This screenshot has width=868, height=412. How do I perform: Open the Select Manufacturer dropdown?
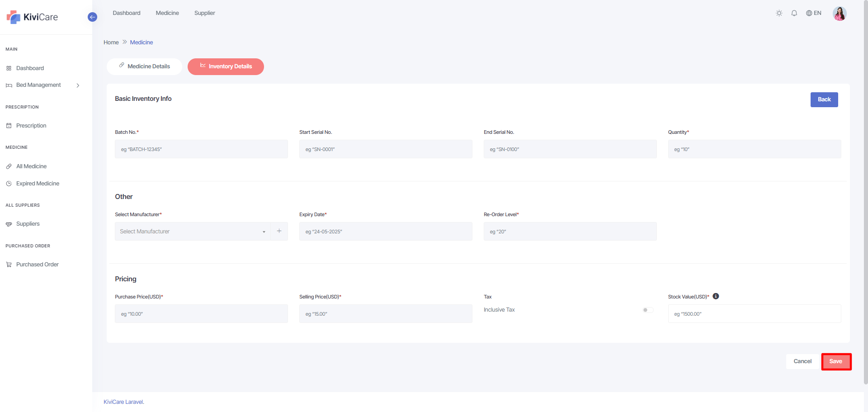[x=193, y=232]
